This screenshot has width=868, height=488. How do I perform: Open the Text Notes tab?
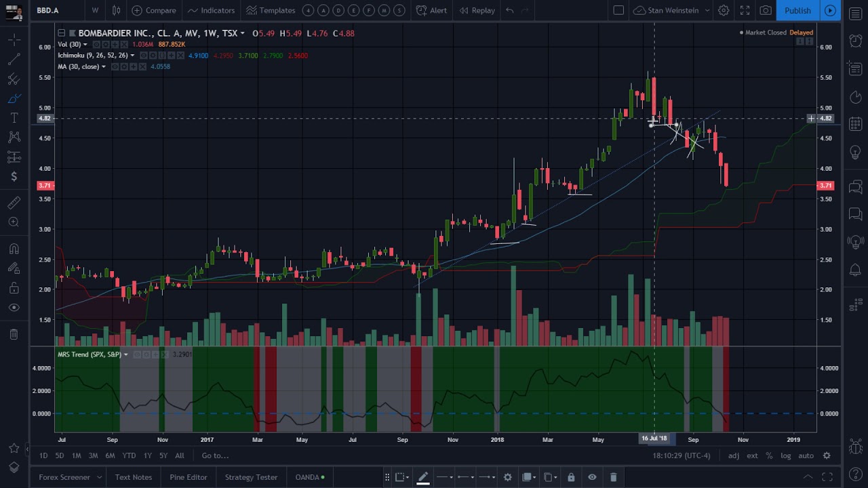pos(134,477)
